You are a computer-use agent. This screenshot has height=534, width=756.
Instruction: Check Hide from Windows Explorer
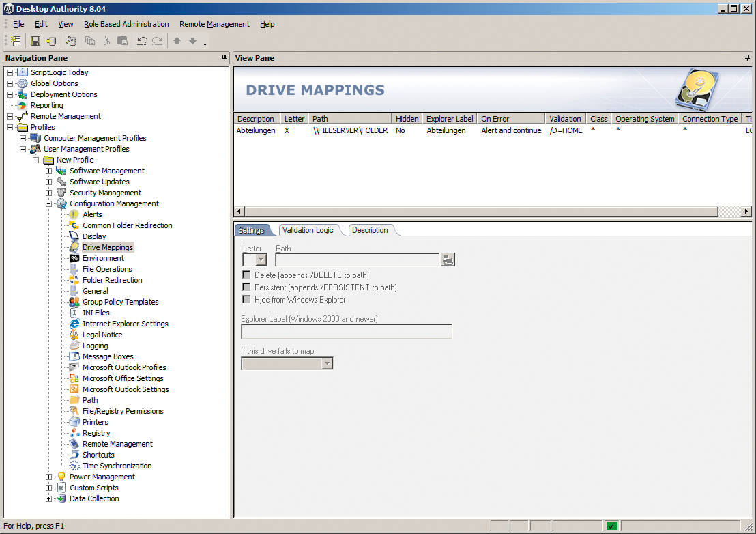tap(246, 298)
